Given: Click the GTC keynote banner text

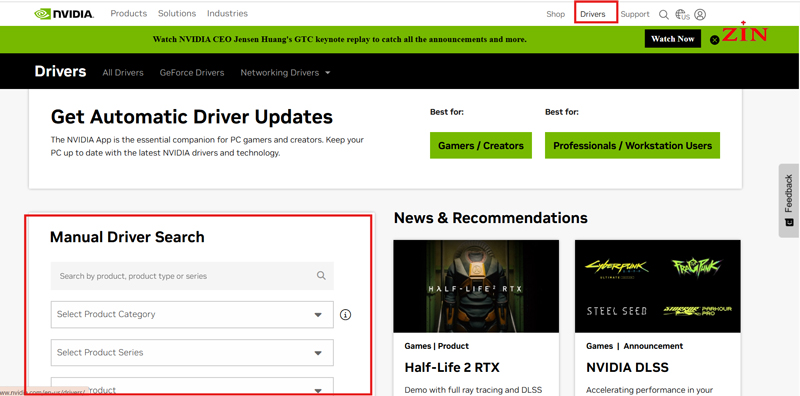Looking at the screenshot, I should [339, 39].
